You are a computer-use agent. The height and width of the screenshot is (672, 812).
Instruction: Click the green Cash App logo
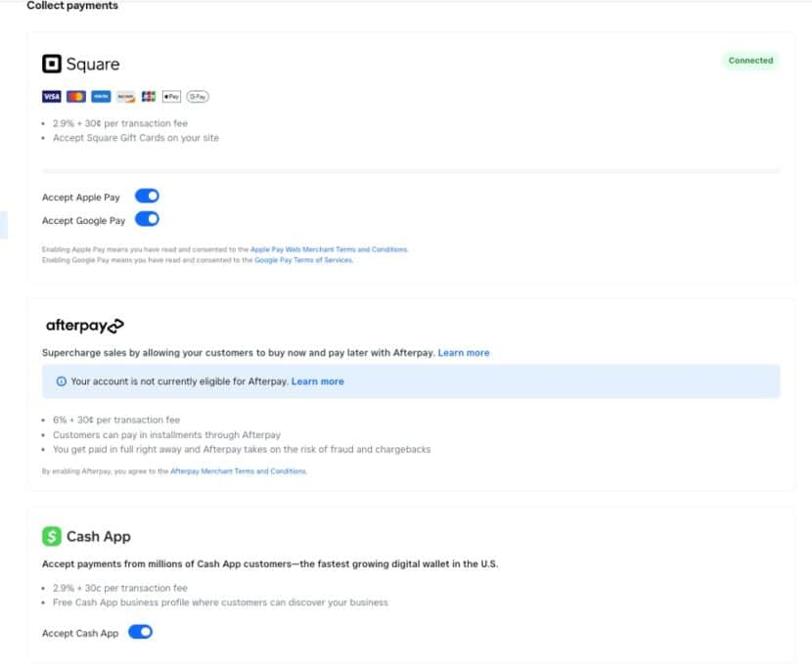(x=52, y=536)
